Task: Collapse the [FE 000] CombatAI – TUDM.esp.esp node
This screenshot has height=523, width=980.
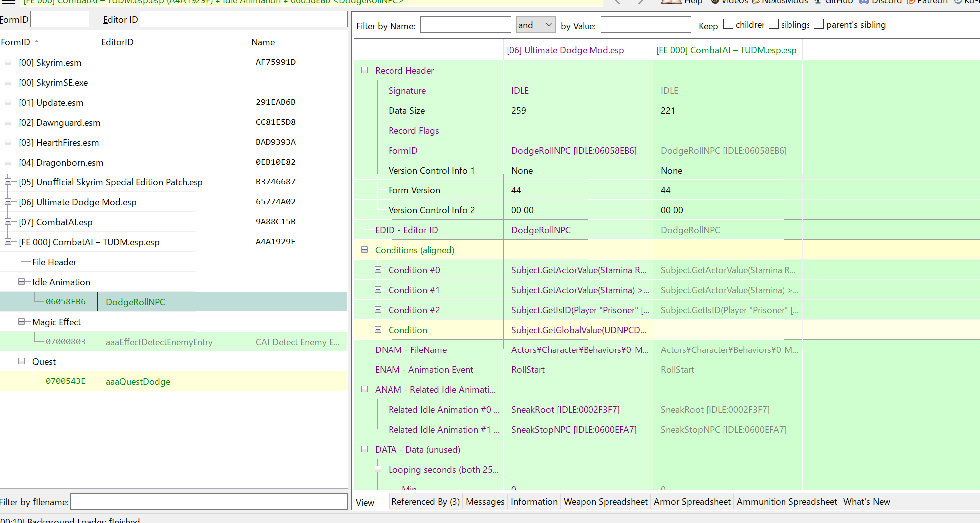Action: point(8,242)
